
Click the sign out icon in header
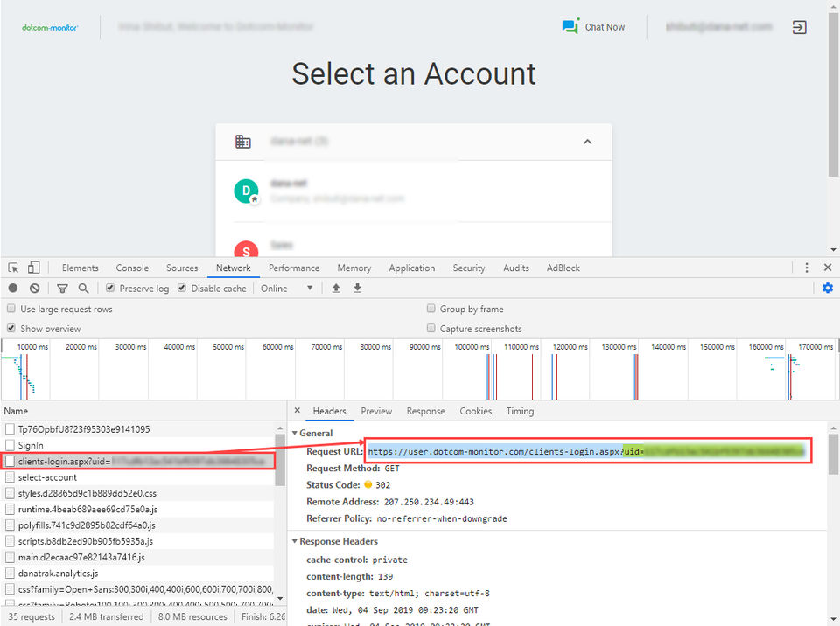(x=799, y=27)
